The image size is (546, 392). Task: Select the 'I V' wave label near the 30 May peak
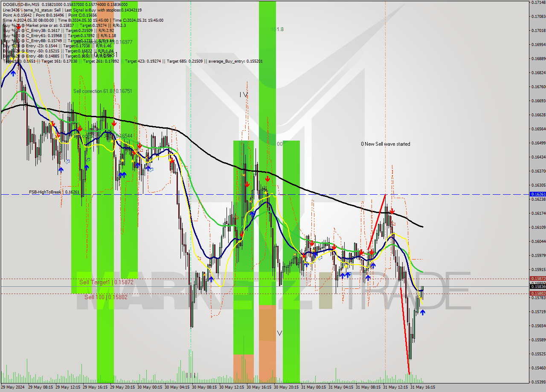click(x=243, y=95)
